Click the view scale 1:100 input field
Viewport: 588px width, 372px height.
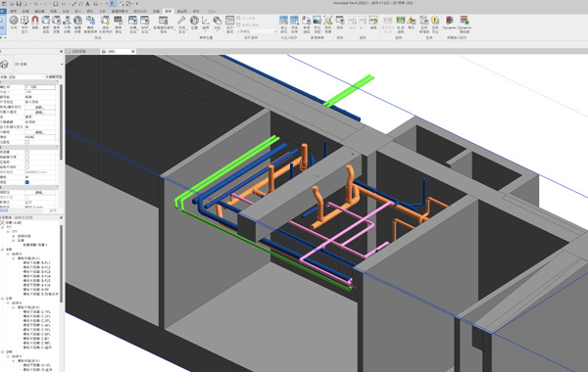(40, 87)
